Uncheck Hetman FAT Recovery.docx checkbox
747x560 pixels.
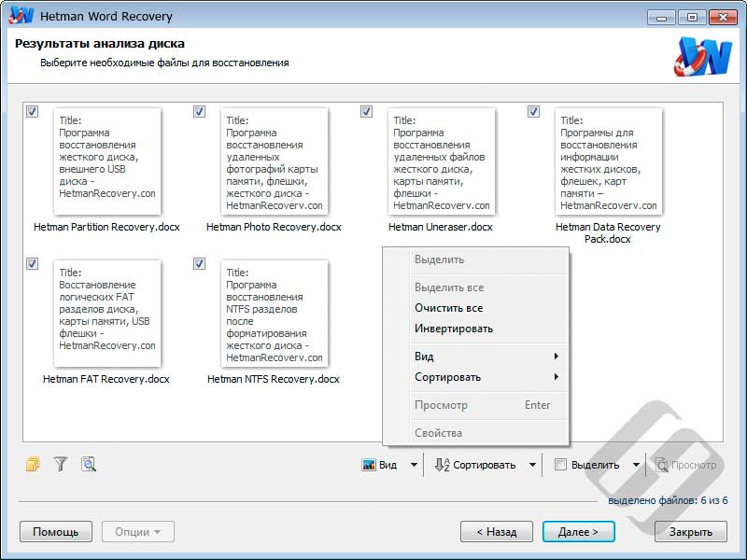pos(32,263)
